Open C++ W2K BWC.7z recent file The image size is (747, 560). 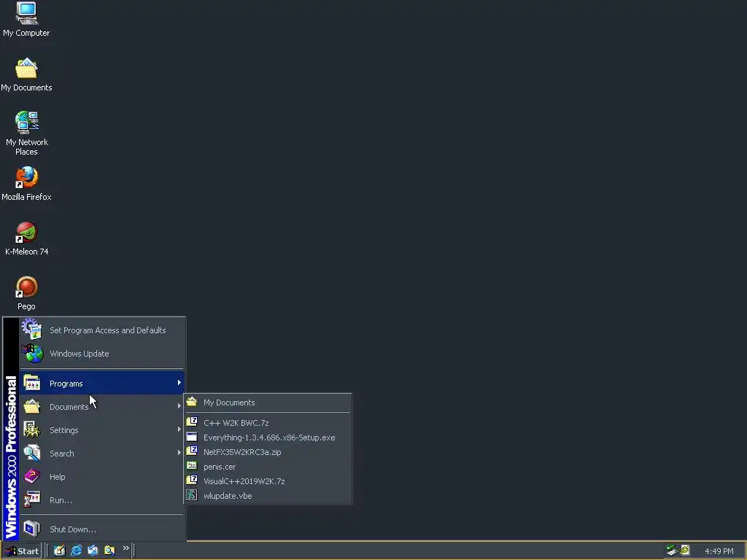click(267, 423)
